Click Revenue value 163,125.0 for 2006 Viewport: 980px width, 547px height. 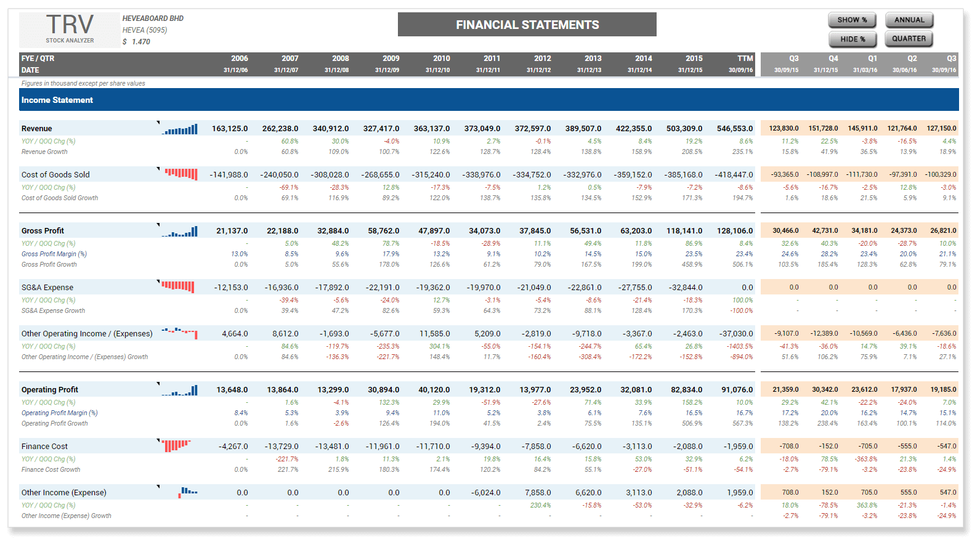click(230, 129)
